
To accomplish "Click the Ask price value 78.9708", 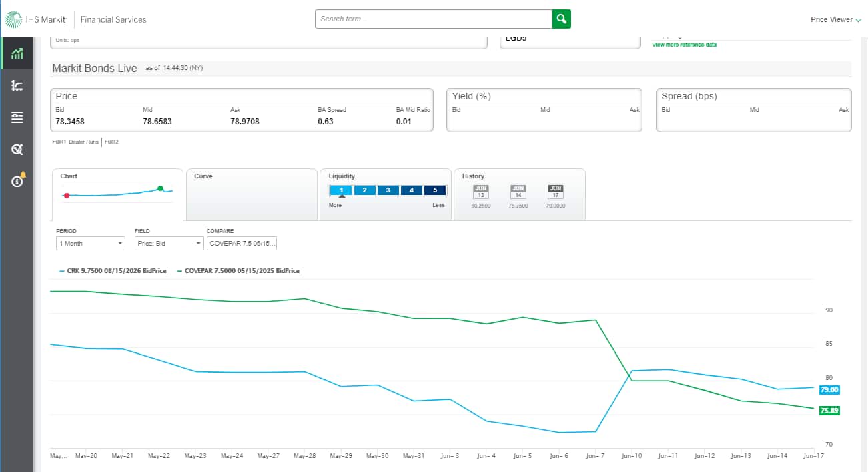I will click(x=245, y=122).
